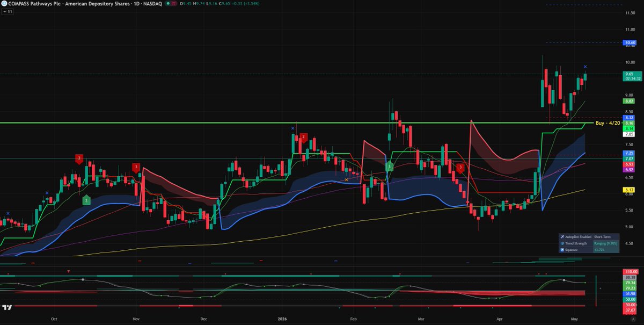Click the gray 88.38 oscillator label
This screenshot has height=325, width=644.
(630, 277)
